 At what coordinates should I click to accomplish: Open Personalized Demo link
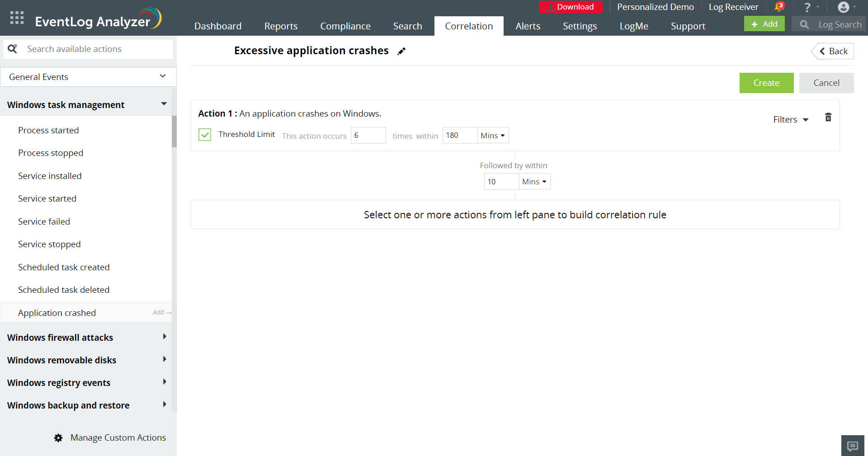(656, 7)
